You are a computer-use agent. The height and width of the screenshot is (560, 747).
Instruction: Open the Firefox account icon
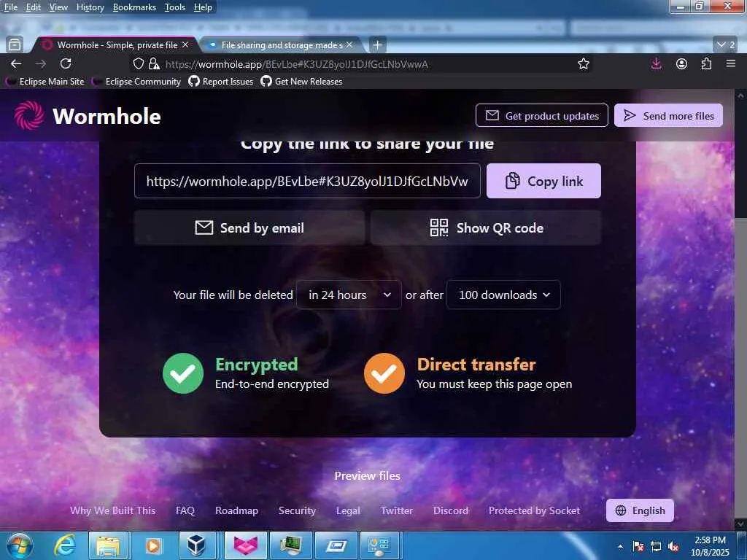[682, 64]
